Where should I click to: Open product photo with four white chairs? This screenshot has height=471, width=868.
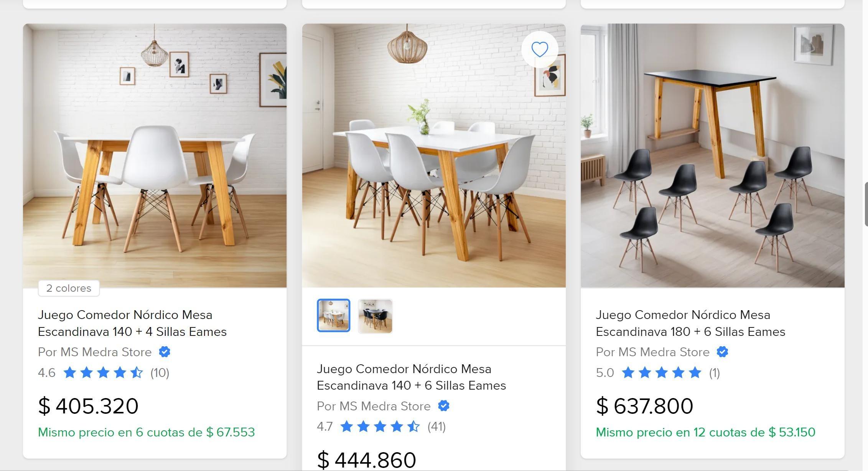(155, 155)
